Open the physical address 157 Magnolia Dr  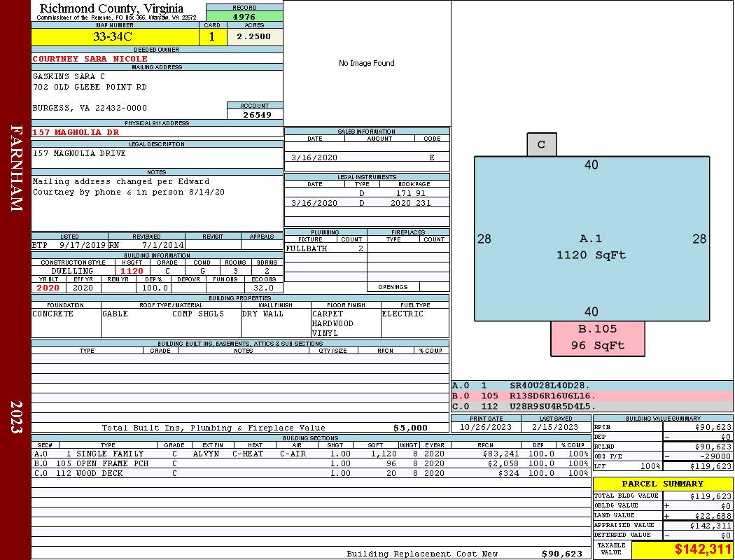tap(76, 132)
